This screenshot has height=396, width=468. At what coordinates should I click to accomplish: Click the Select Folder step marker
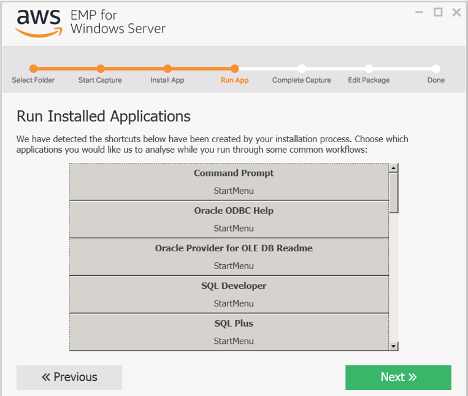[33, 69]
